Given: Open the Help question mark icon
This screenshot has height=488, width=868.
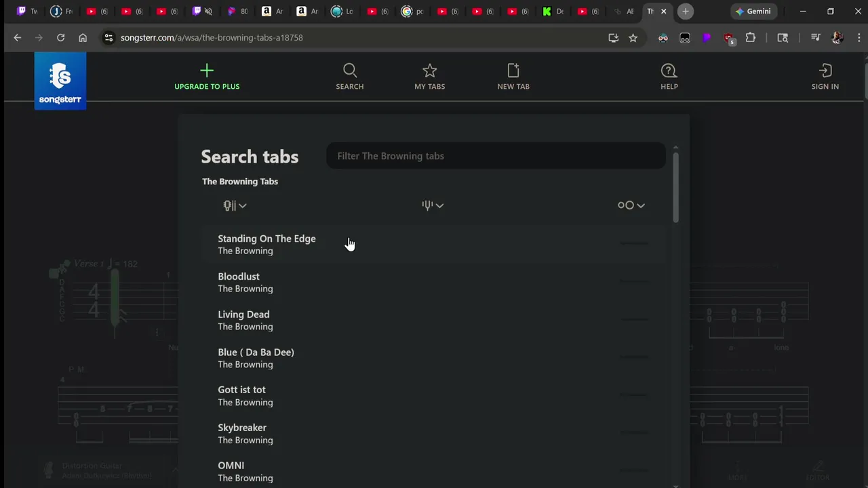Looking at the screenshot, I should point(669,70).
